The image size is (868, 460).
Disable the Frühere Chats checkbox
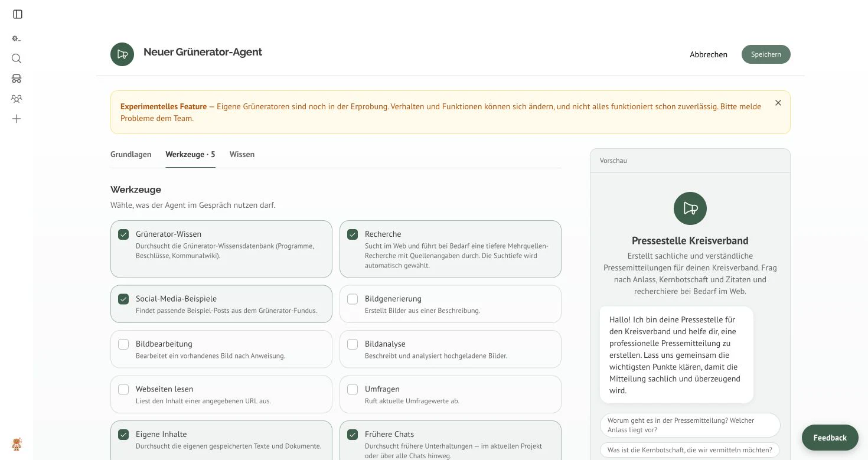coord(353,435)
